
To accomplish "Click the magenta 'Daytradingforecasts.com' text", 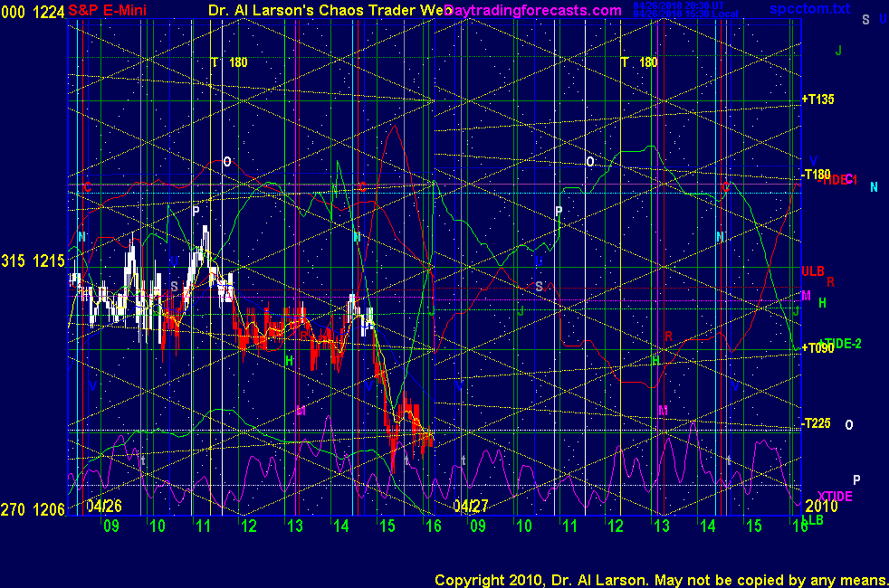I will (x=533, y=10).
